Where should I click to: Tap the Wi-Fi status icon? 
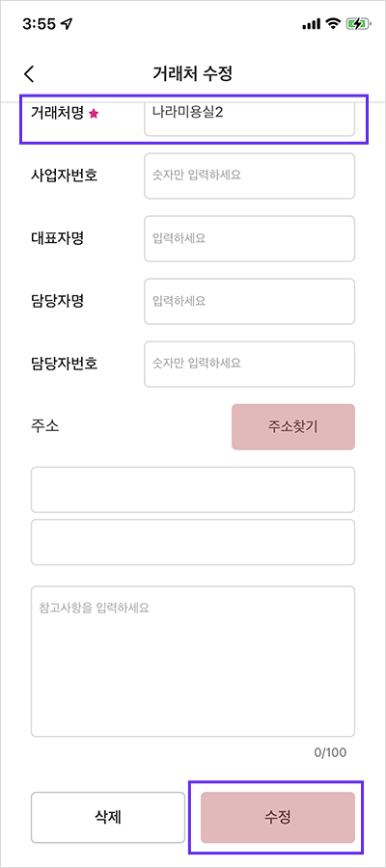point(333,23)
